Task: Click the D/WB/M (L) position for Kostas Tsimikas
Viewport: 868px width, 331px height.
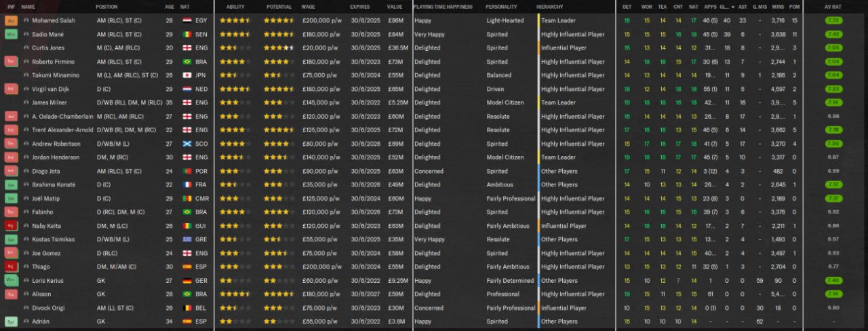Action: 112,239
